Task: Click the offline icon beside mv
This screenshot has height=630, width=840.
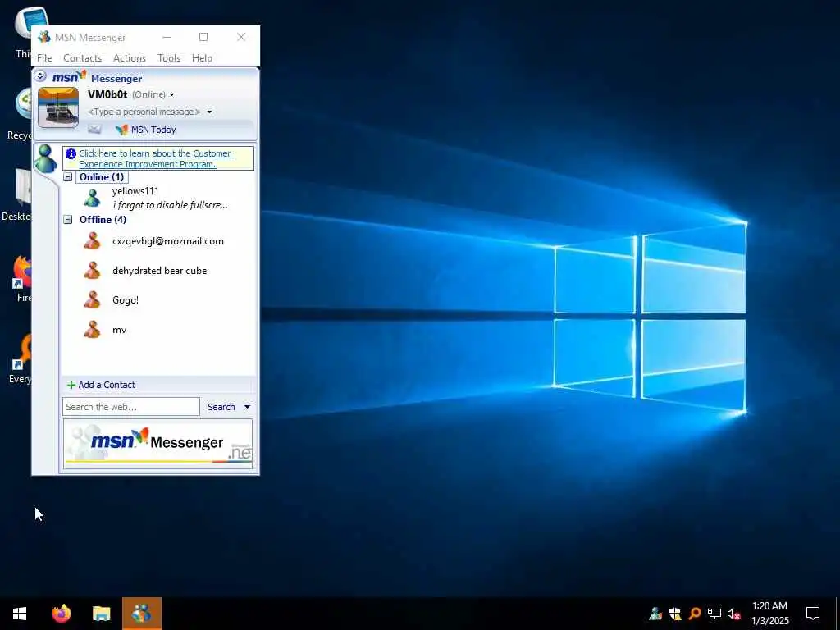Action: click(92, 330)
